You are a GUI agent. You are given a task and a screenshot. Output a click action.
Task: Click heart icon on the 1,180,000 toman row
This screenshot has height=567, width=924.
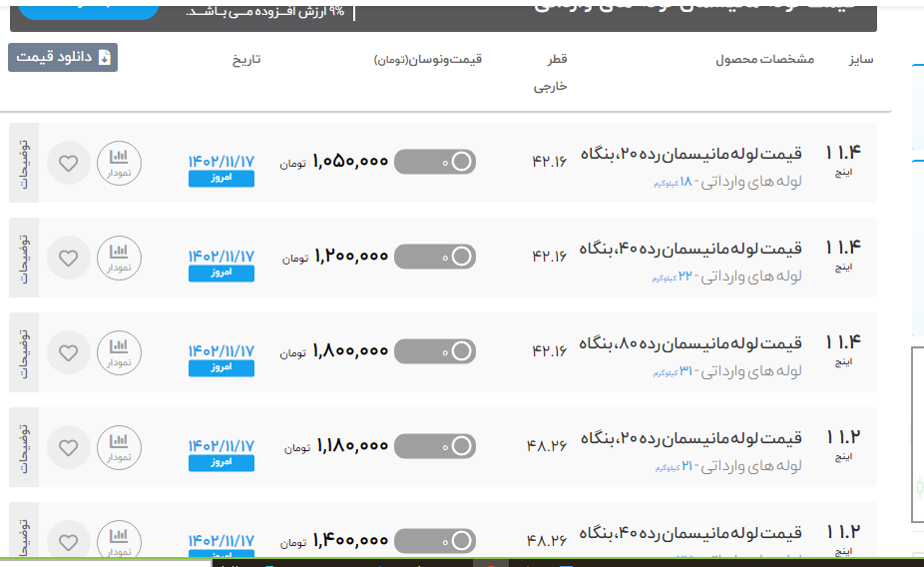(68, 447)
